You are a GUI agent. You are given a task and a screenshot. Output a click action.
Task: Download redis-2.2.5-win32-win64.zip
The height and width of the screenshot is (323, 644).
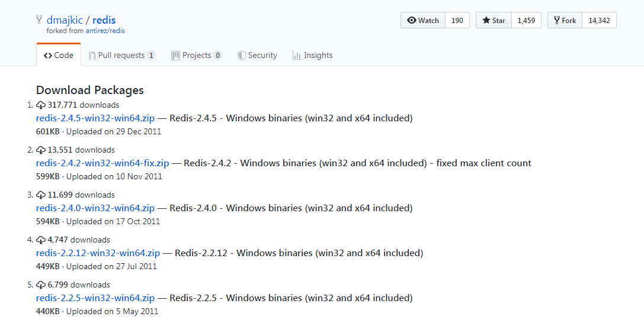pyautogui.click(x=95, y=298)
